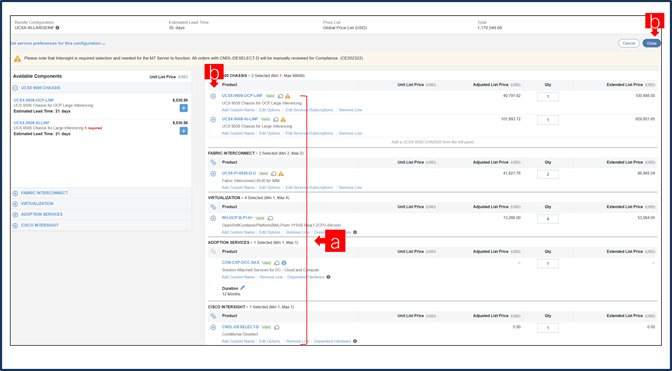
Task: Click Add Custom Name for UCSX-9508-OCP-LINF
Action: click(x=238, y=110)
